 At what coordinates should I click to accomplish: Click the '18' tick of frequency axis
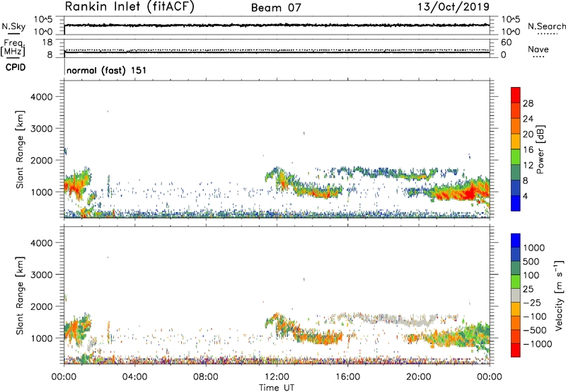click(47, 42)
